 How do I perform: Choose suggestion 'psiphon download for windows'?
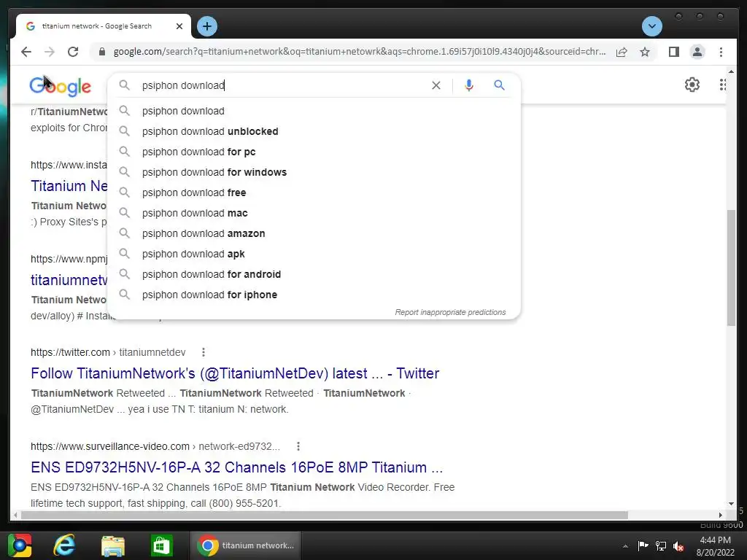click(x=314, y=172)
